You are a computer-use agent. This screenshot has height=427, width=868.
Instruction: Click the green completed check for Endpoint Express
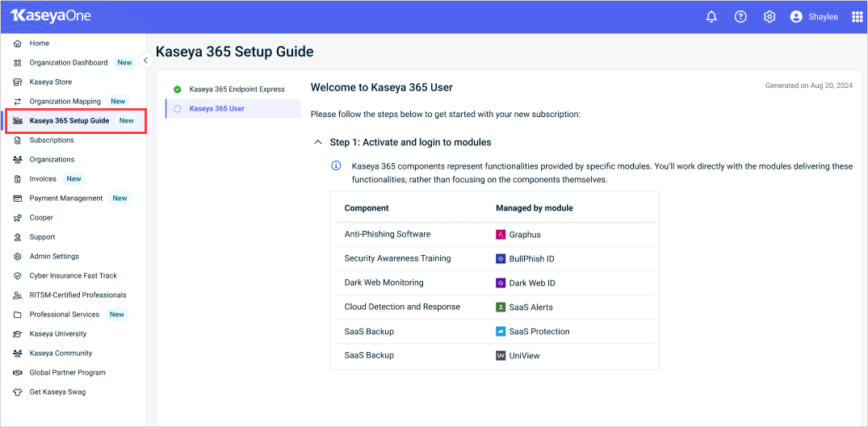(x=177, y=89)
